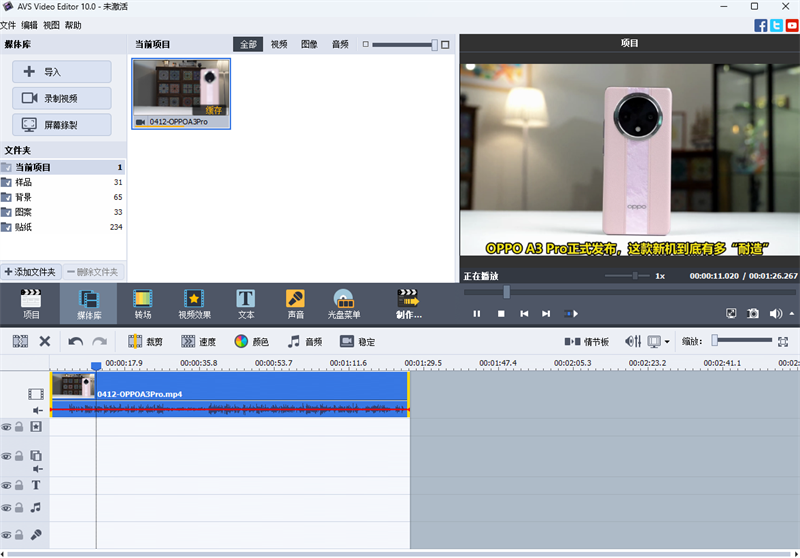The image size is (800, 558).
Task: Hide the video effects track
Action: [6, 427]
